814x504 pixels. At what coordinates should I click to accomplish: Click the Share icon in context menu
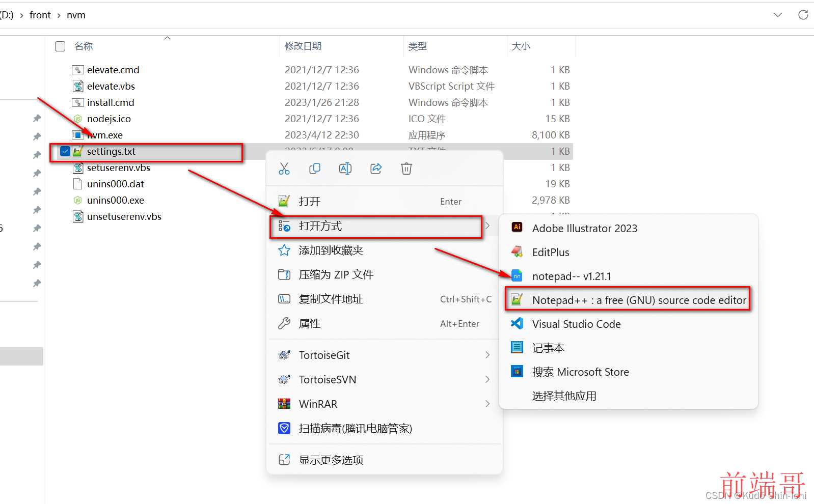(376, 169)
